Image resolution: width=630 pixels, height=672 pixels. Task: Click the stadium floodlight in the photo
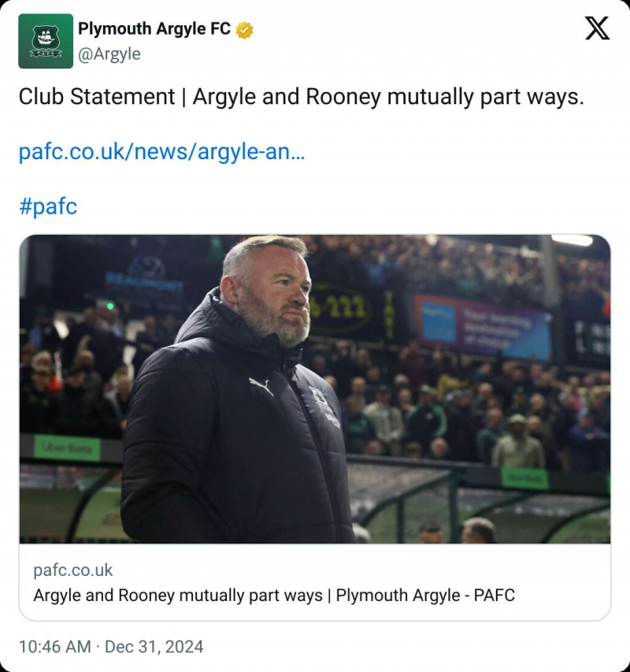572,240
